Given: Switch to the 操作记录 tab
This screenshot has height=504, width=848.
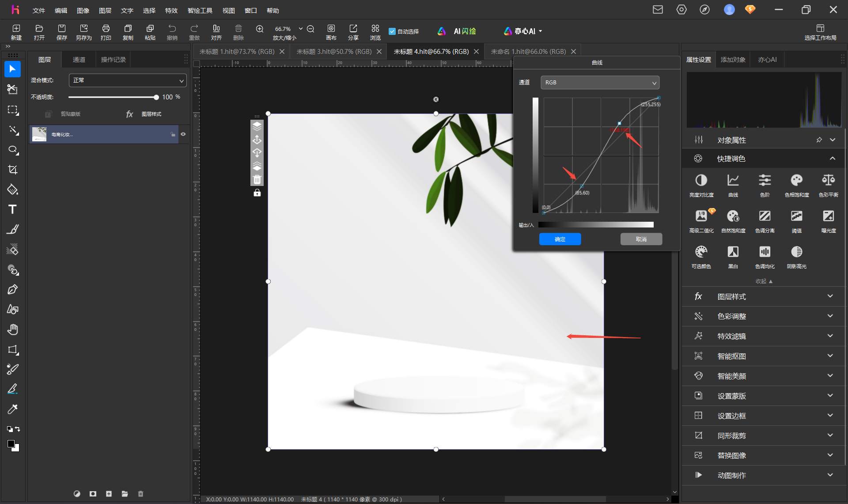Looking at the screenshot, I should click(114, 60).
